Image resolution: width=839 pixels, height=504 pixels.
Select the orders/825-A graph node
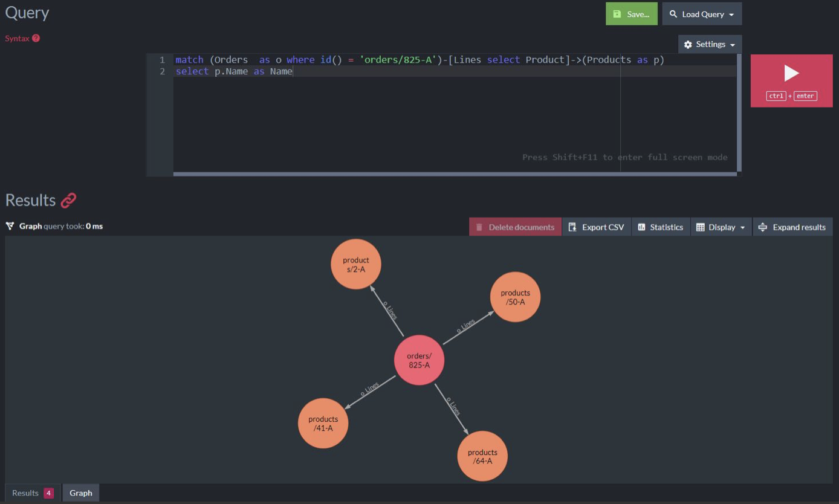click(419, 360)
